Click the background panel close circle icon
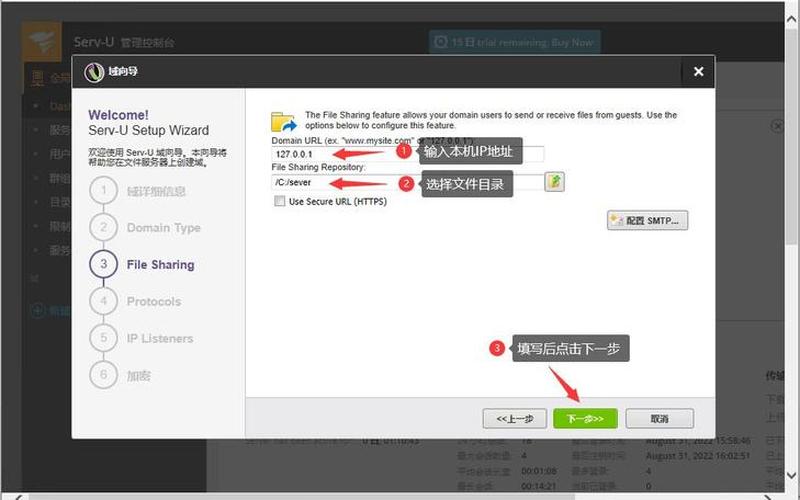 (x=777, y=126)
